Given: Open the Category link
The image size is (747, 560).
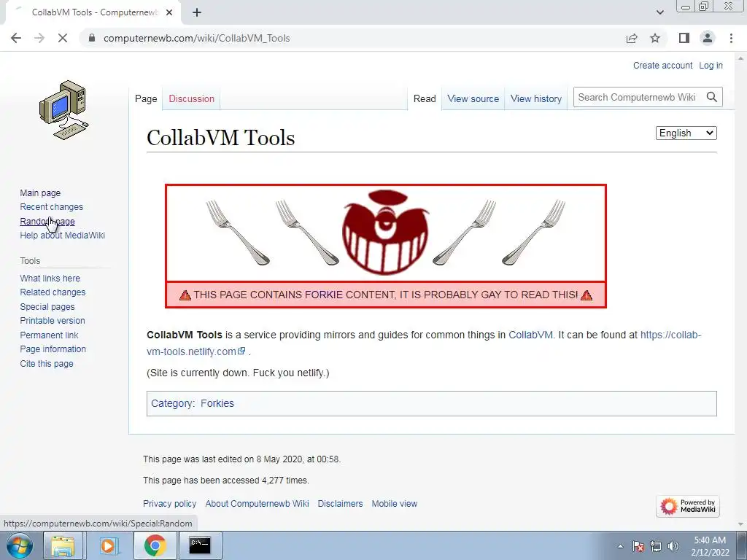Looking at the screenshot, I should [171, 403].
